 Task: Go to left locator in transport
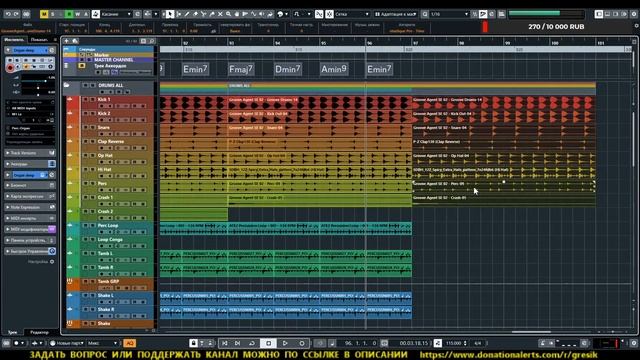click(x=224, y=343)
